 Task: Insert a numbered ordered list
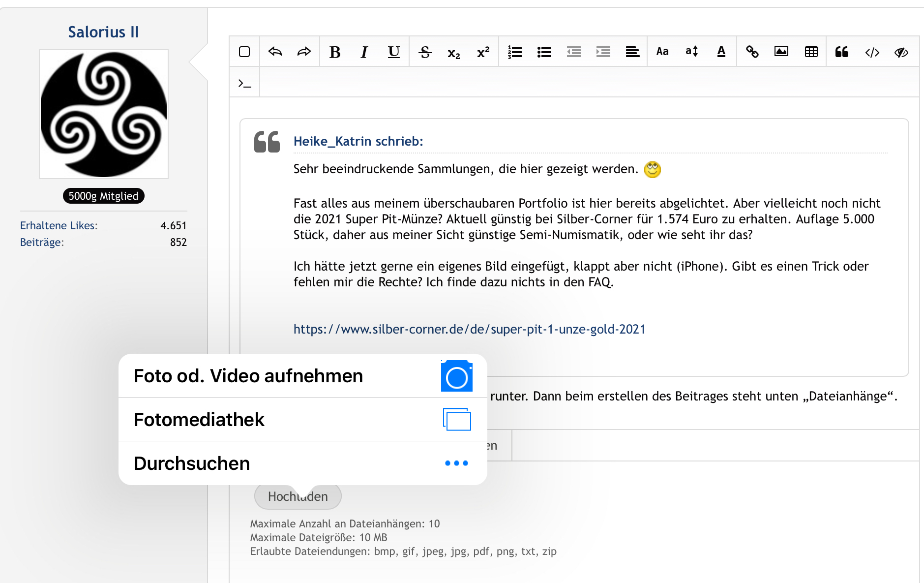click(514, 52)
